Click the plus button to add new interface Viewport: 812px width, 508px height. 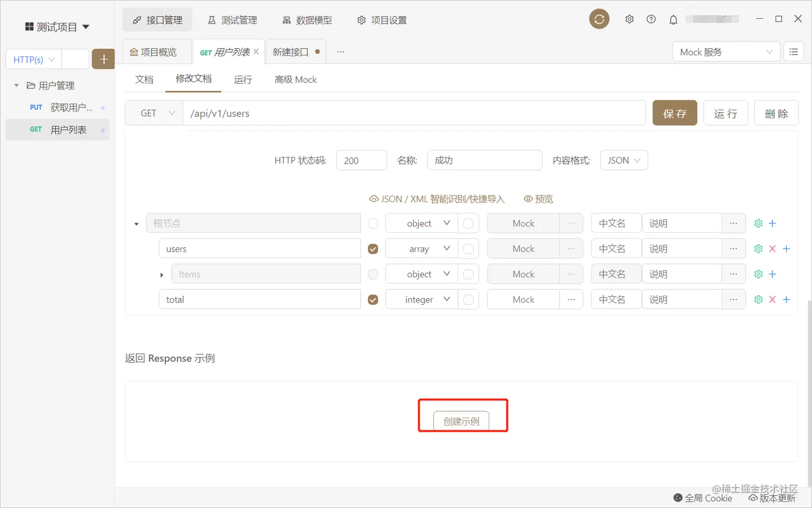103,59
